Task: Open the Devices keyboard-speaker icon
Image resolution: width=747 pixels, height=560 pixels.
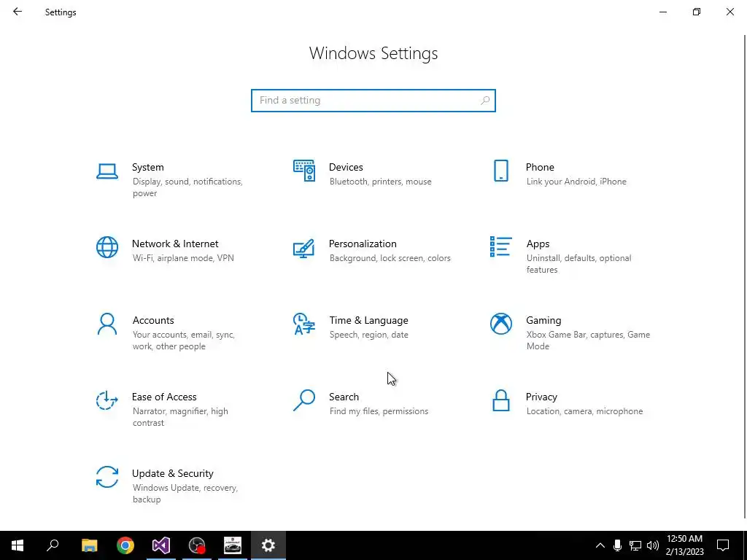Action: coord(304,171)
